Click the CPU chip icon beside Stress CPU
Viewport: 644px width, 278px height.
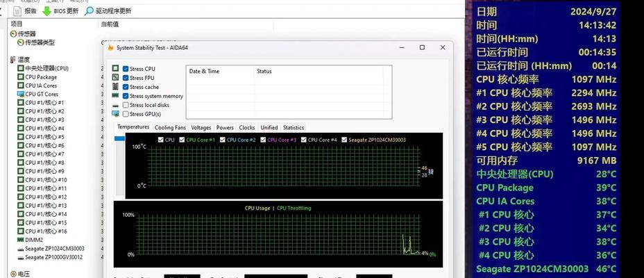(x=115, y=68)
